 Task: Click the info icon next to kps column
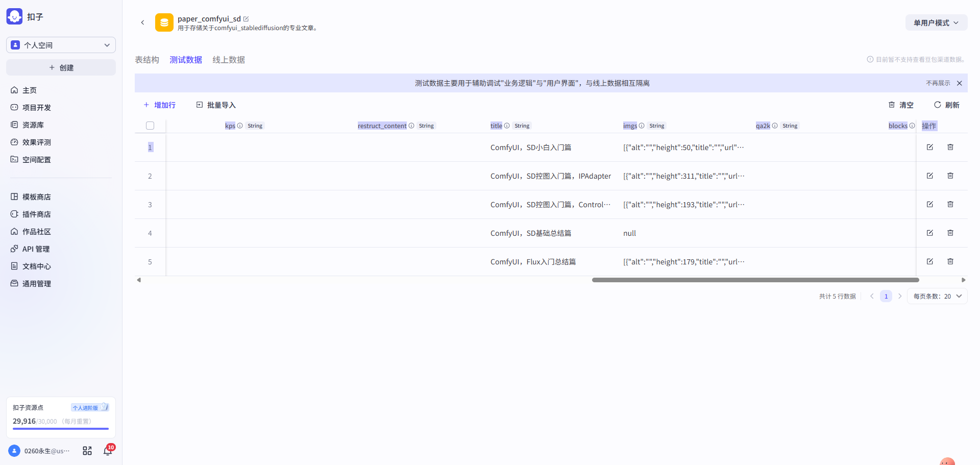click(x=240, y=126)
